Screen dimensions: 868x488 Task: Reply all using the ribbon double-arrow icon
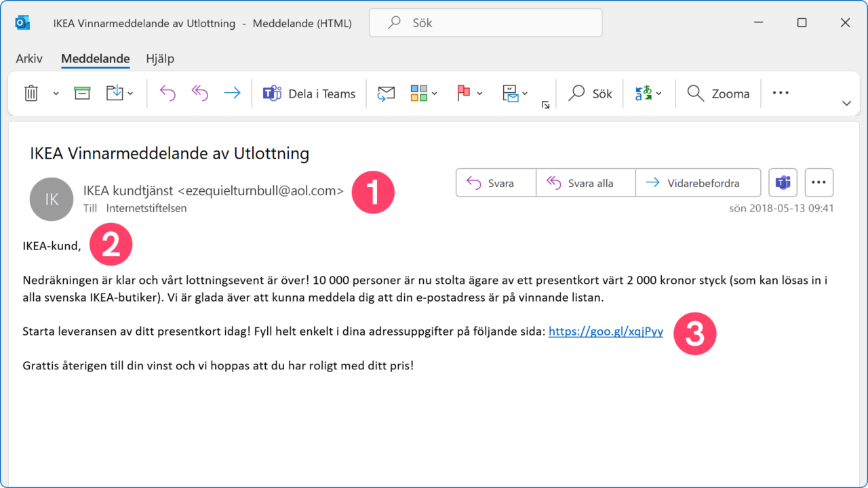click(x=199, y=94)
